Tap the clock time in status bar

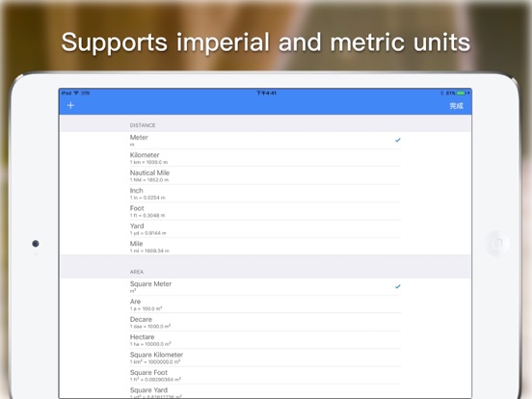[x=266, y=93]
